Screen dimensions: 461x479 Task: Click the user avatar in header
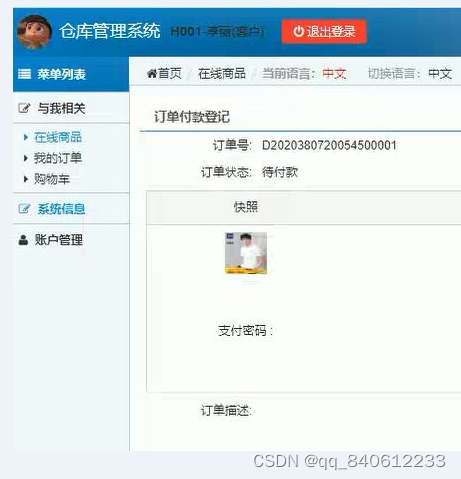(34, 32)
